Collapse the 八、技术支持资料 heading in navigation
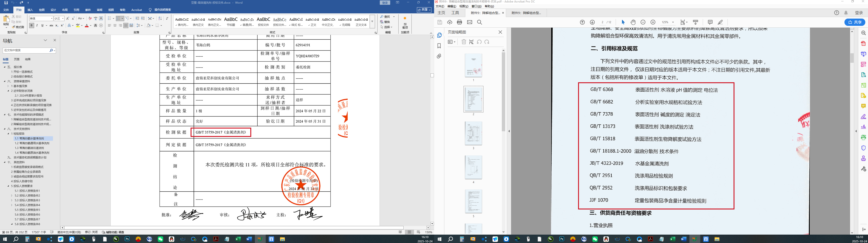 (x=5, y=129)
